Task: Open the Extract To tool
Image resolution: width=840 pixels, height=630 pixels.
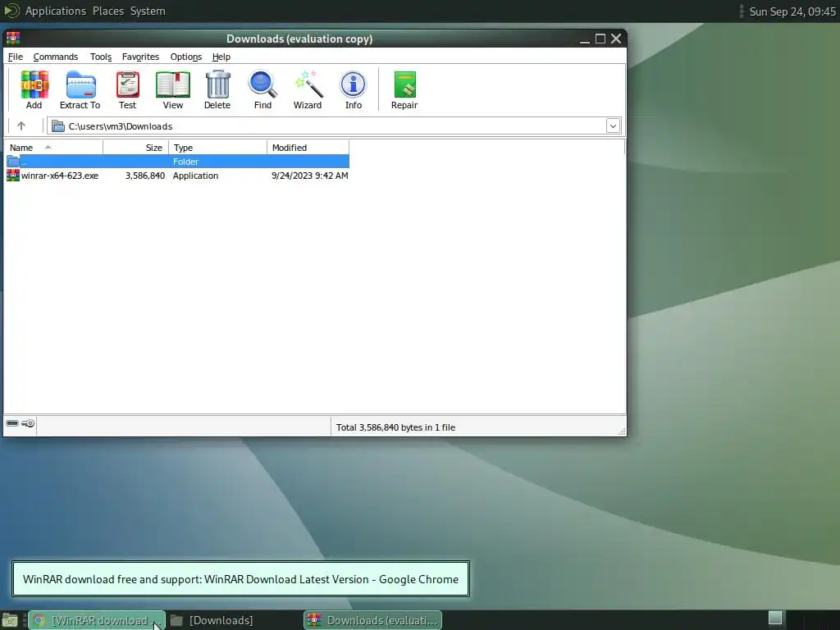Action: 80,90
